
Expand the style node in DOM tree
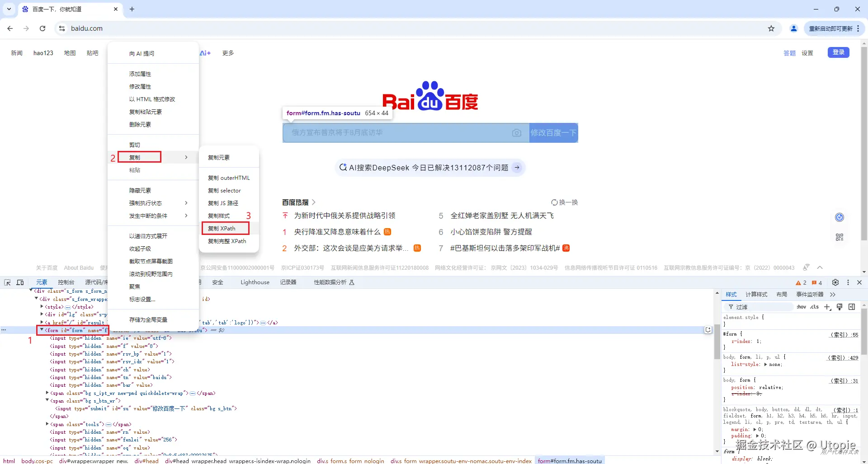[x=42, y=306]
